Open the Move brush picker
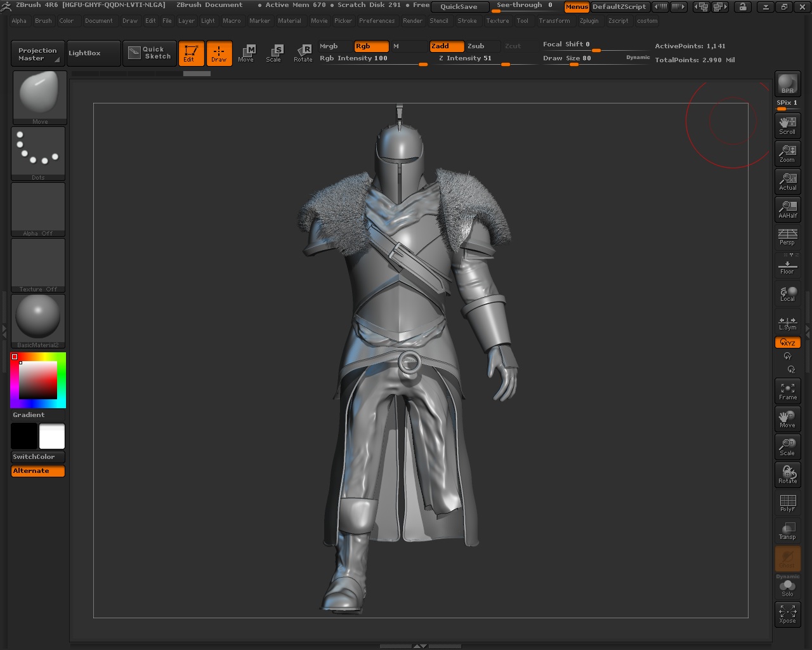812x650 pixels. [x=39, y=97]
